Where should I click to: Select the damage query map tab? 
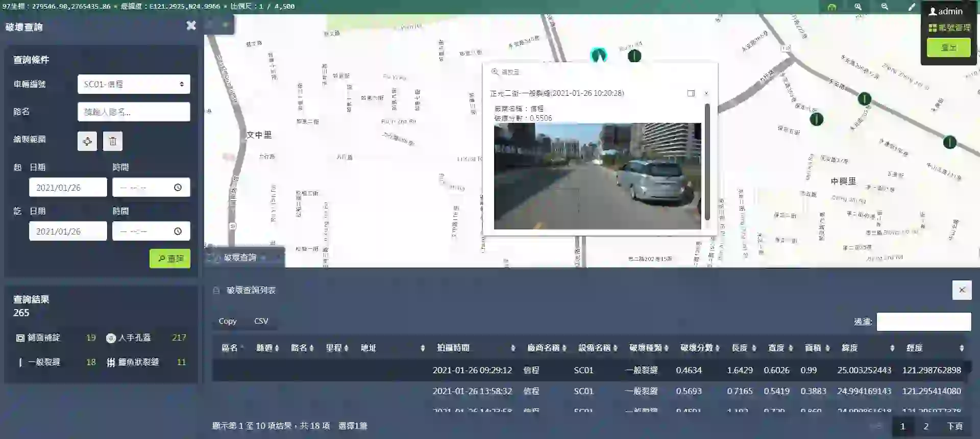tap(240, 258)
